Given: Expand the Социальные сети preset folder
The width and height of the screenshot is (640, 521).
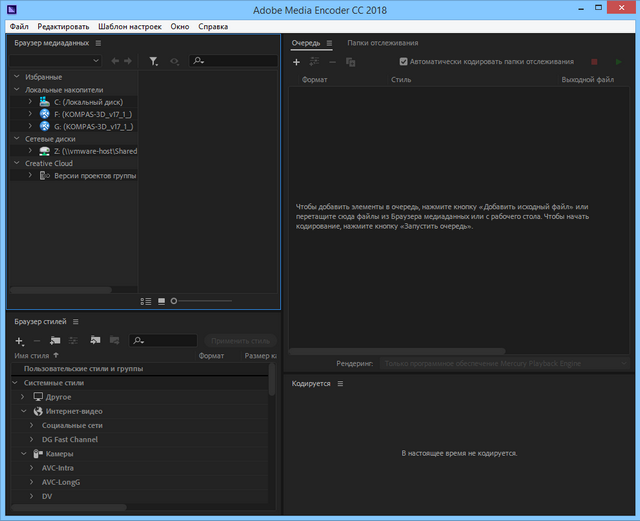Looking at the screenshot, I should click(31, 425).
